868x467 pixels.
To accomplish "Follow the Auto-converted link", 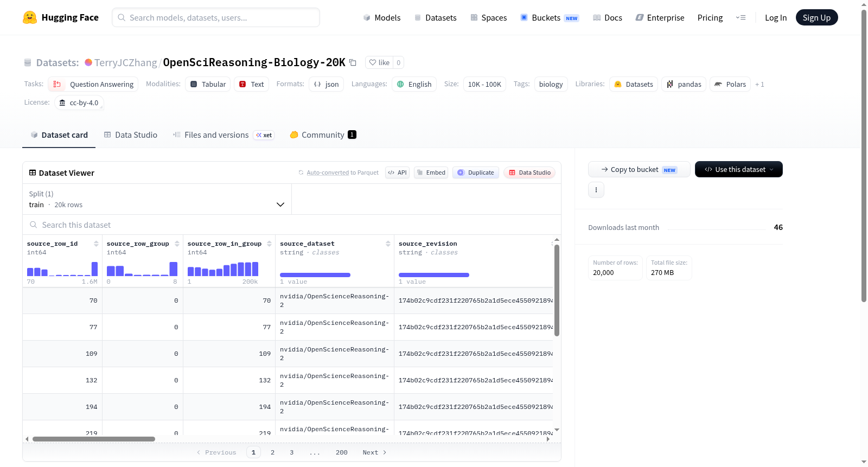I will coord(328,172).
